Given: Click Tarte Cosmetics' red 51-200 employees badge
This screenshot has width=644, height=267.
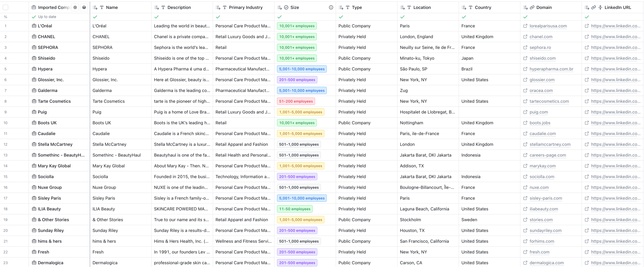Looking at the screenshot, I should point(296,101).
